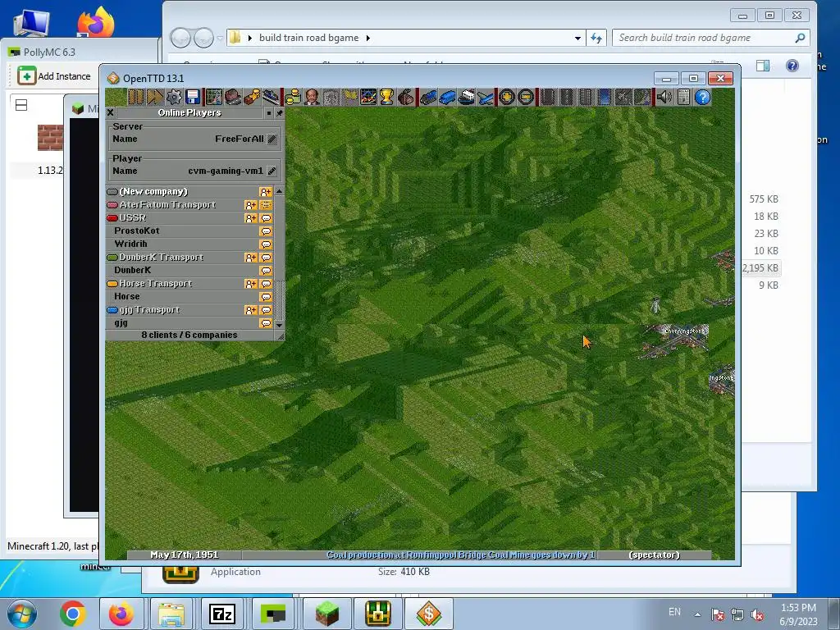The width and height of the screenshot is (840, 630).
Task: Chat with Horse Transport company
Action: [266, 283]
